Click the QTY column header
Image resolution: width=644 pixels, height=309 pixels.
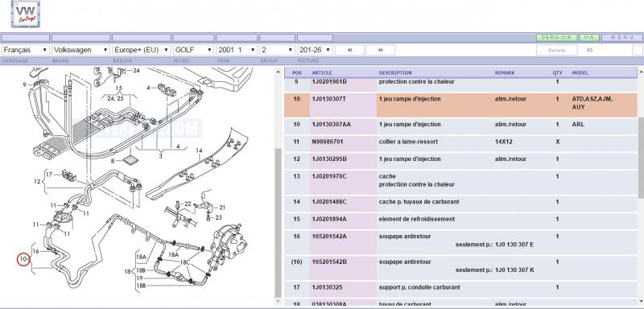[557, 72]
